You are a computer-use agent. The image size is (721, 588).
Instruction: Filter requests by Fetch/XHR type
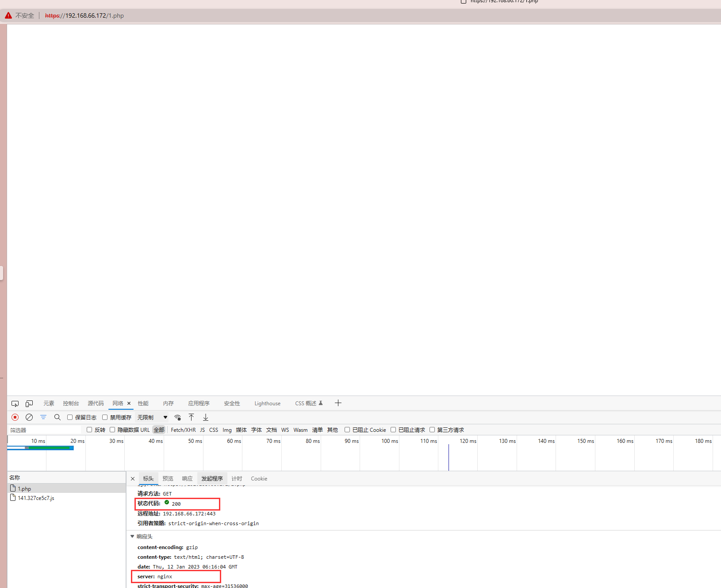click(183, 430)
